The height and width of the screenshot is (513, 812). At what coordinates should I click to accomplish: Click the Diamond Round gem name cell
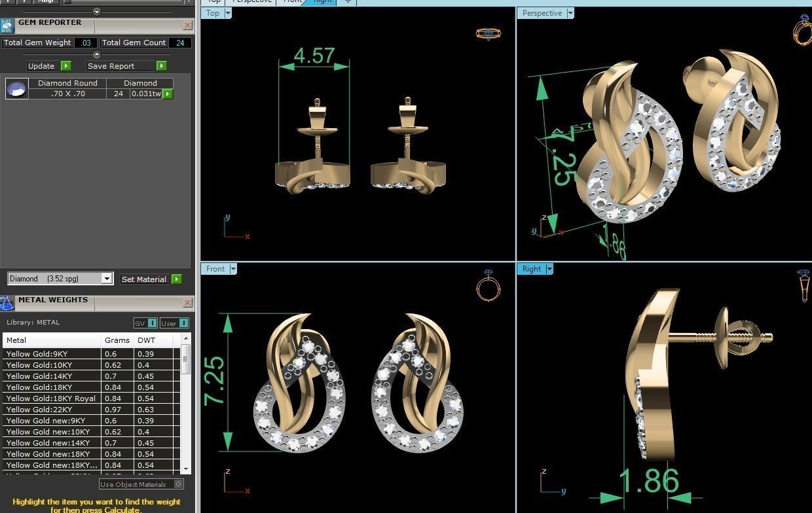click(x=67, y=83)
